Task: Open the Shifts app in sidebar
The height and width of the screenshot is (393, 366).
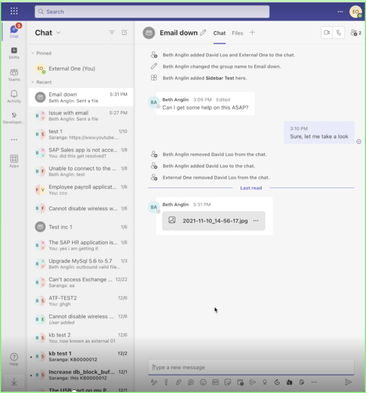Action: pyautogui.click(x=14, y=53)
